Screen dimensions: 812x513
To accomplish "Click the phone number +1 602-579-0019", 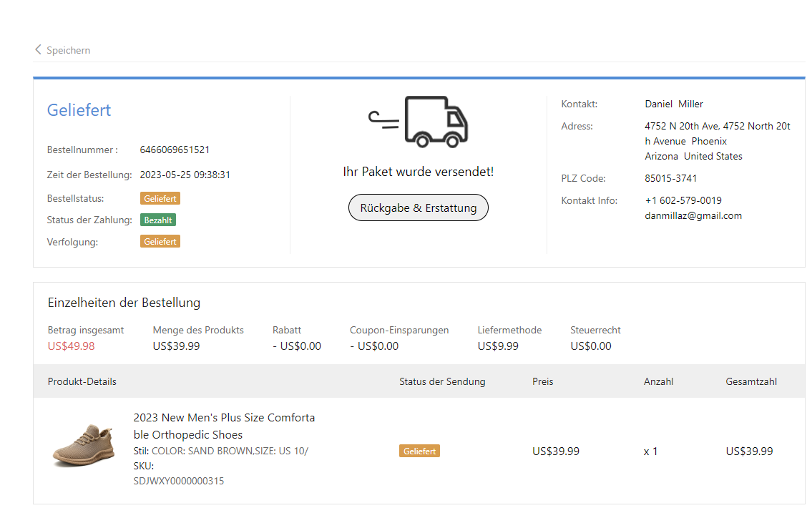I will click(x=683, y=200).
